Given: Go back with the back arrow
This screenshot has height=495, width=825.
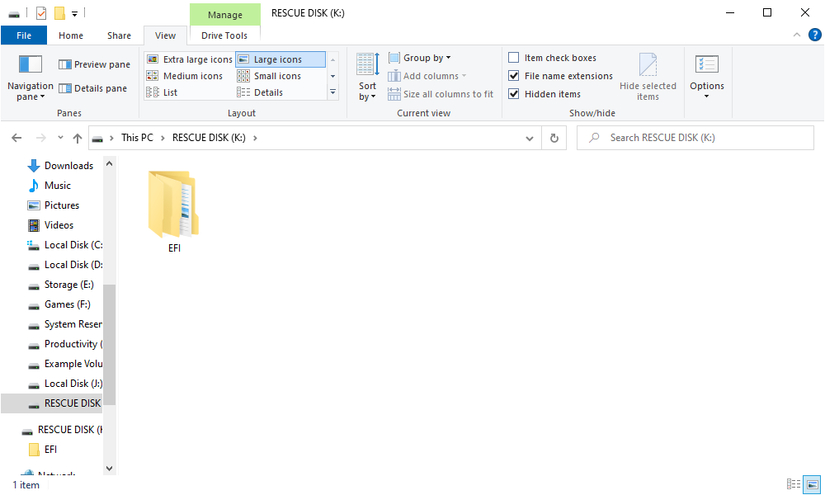Looking at the screenshot, I should pos(17,138).
